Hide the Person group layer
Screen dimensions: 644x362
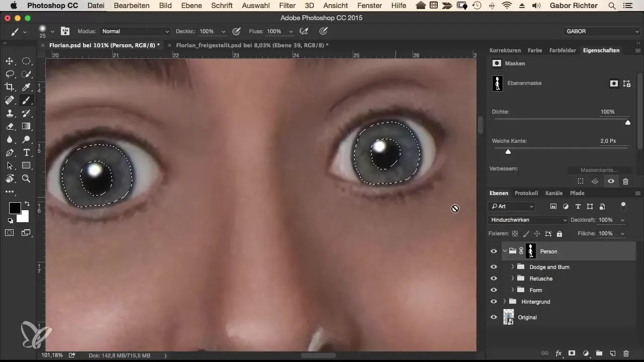(494, 251)
